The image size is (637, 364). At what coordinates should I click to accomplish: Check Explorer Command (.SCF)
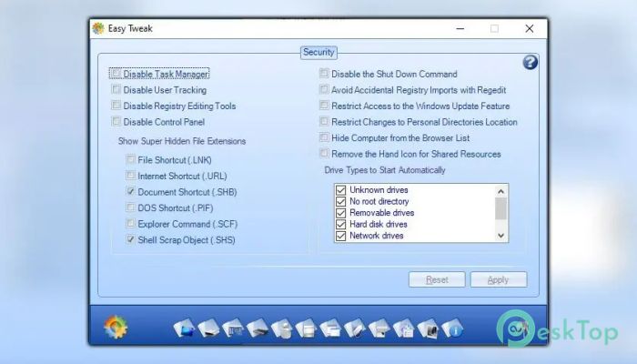coord(130,224)
